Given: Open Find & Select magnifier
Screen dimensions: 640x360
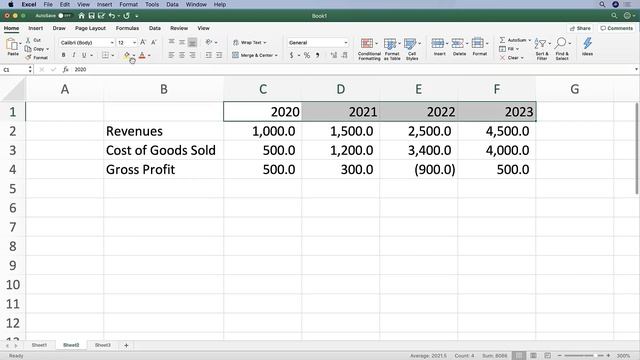Looking at the screenshot, I should [562, 49].
